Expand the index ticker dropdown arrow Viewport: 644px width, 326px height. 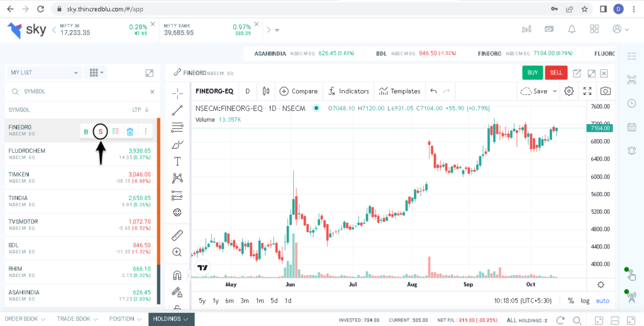[277, 30]
